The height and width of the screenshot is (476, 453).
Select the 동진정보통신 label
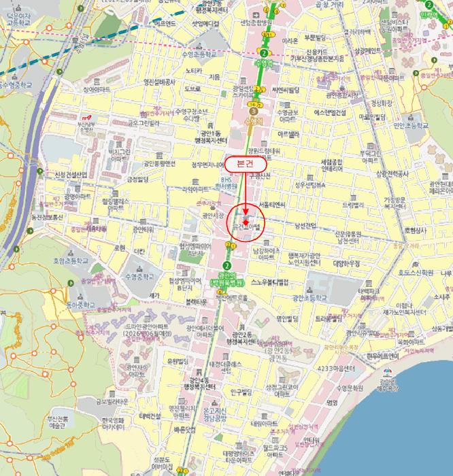click(x=48, y=218)
